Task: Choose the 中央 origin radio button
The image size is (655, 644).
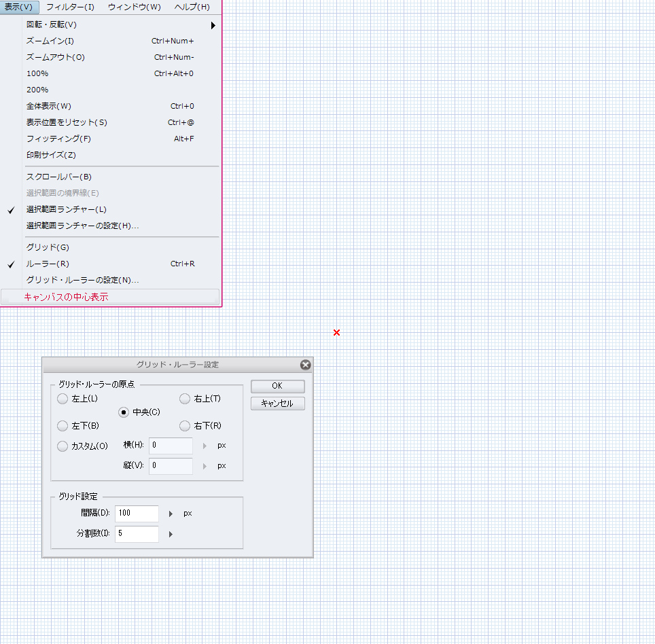Action: pyautogui.click(x=124, y=412)
